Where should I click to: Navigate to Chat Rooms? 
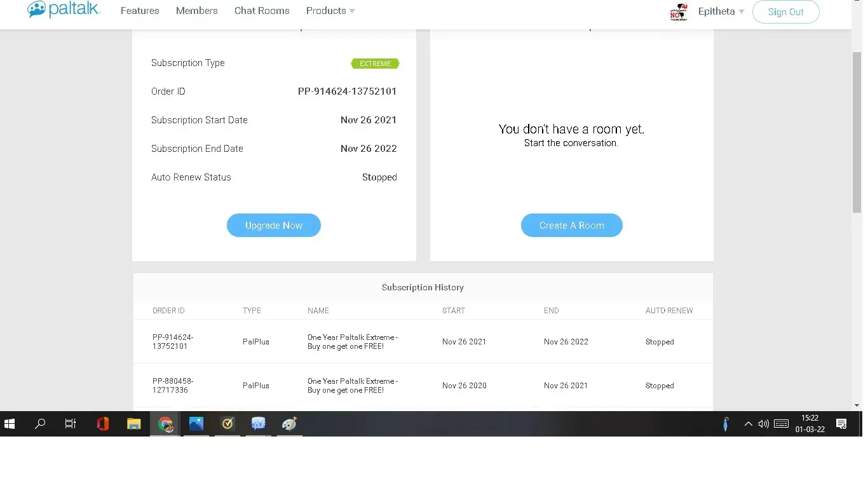262,11
